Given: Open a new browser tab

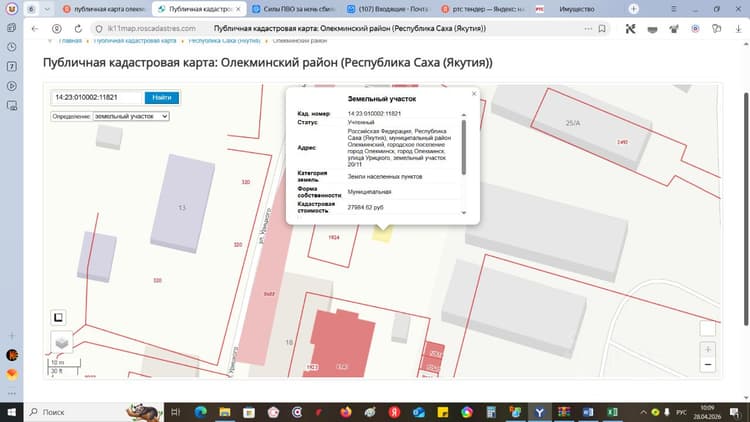Looking at the screenshot, I should point(633,9).
